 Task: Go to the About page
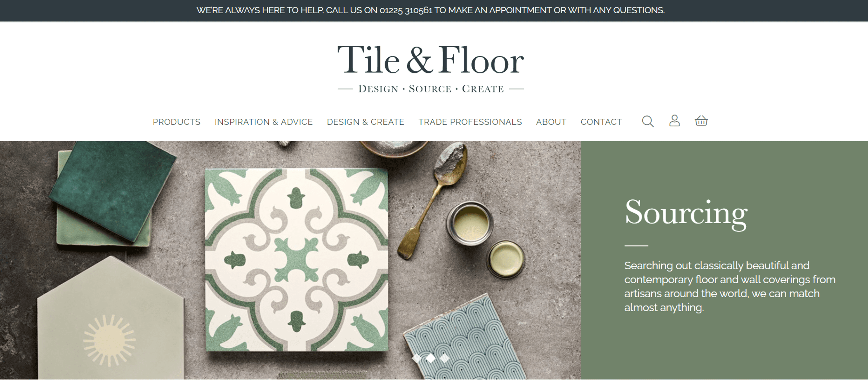[x=551, y=122]
